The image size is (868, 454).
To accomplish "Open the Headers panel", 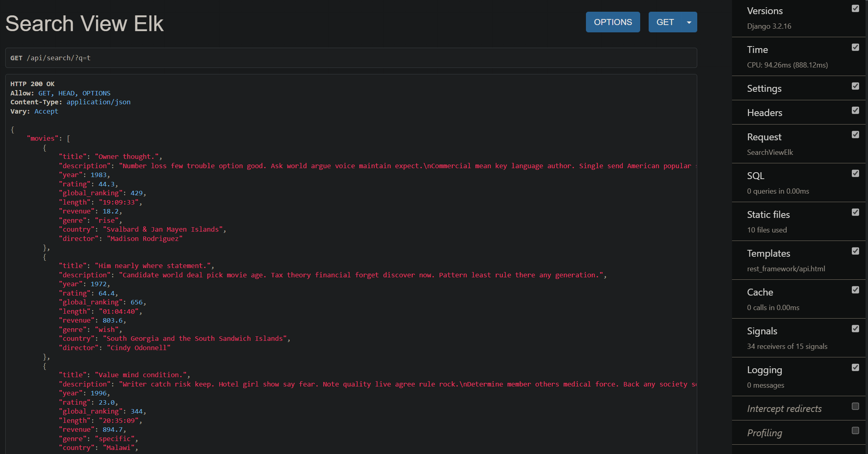I will 764,113.
